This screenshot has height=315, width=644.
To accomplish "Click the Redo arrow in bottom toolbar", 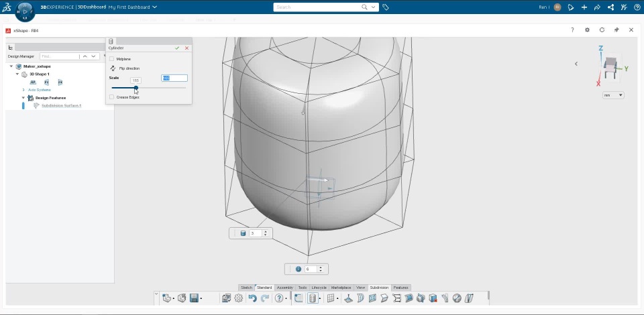I will [x=264, y=298].
